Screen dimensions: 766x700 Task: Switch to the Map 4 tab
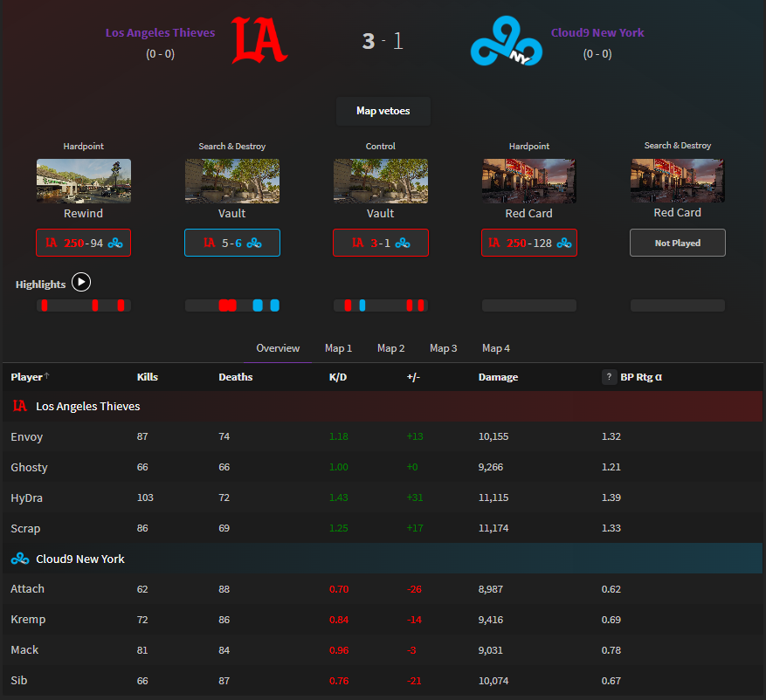pyautogui.click(x=496, y=348)
